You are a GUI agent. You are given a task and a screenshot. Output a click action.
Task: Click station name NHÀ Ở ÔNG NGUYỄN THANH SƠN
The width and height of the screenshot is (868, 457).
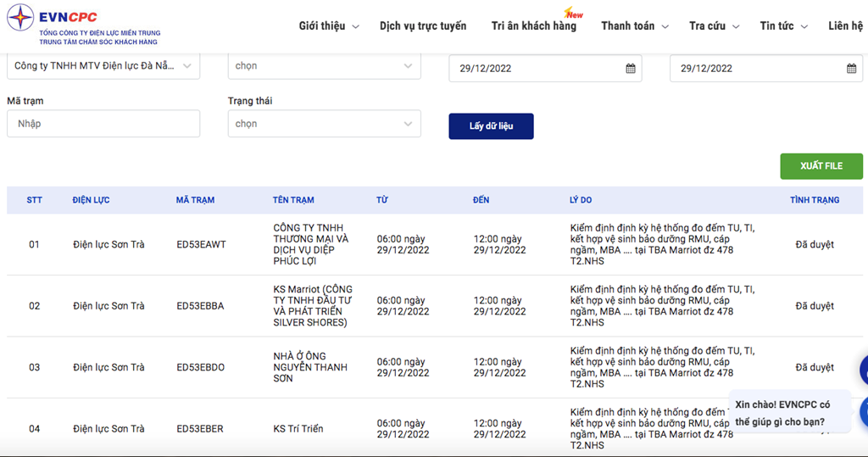tap(310, 367)
